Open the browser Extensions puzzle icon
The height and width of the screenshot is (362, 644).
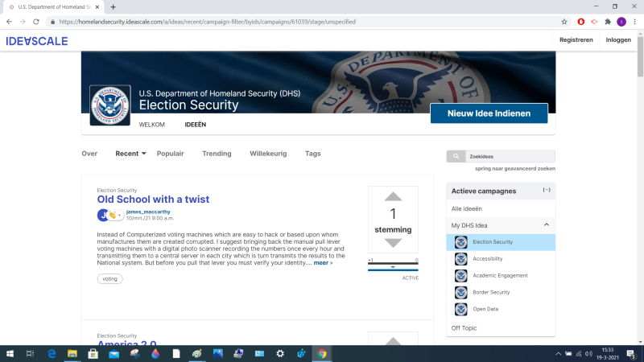click(608, 22)
